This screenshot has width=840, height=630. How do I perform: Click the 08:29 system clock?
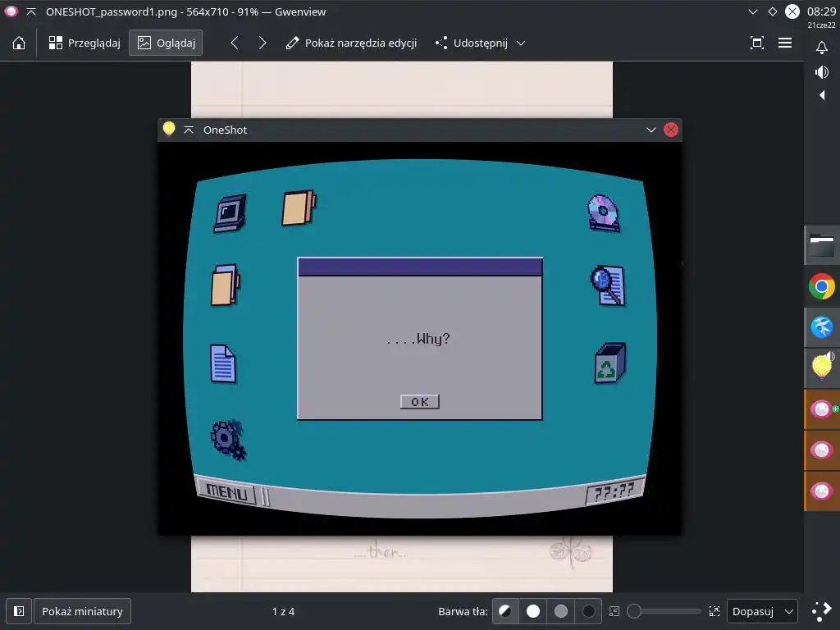822,11
